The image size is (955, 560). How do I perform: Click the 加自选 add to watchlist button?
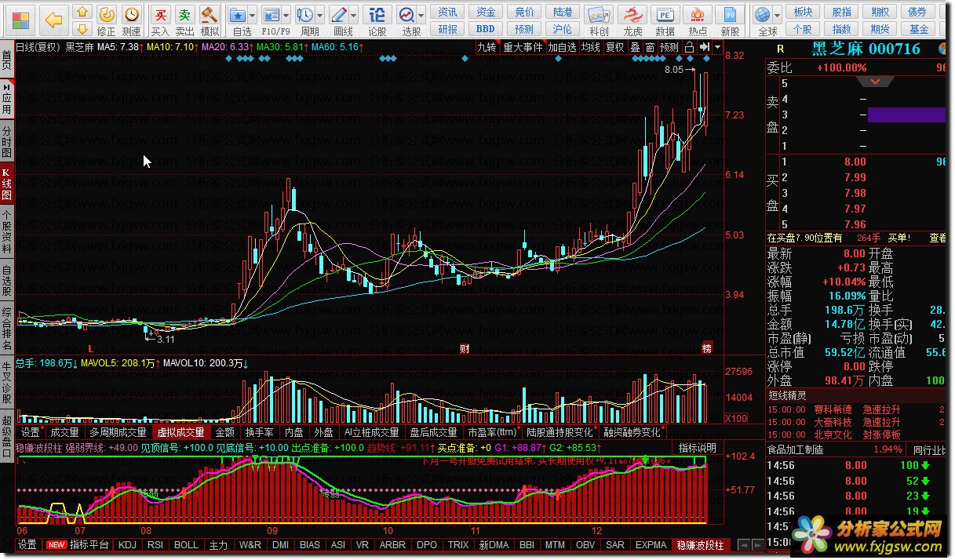pyautogui.click(x=562, y=47)
